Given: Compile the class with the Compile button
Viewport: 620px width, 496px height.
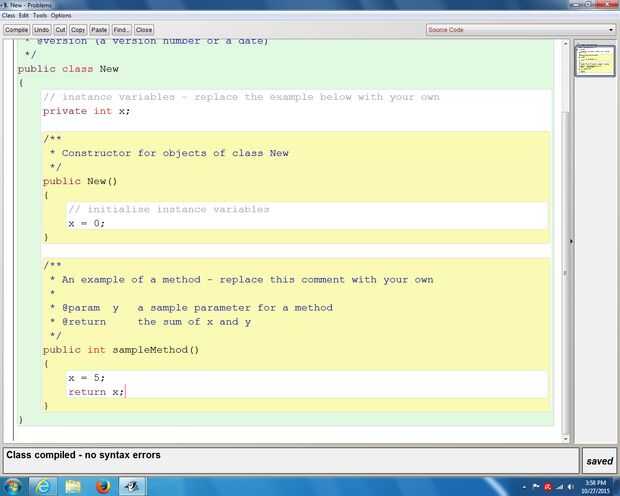Looking at the screenshot, I should pos(17,30).
